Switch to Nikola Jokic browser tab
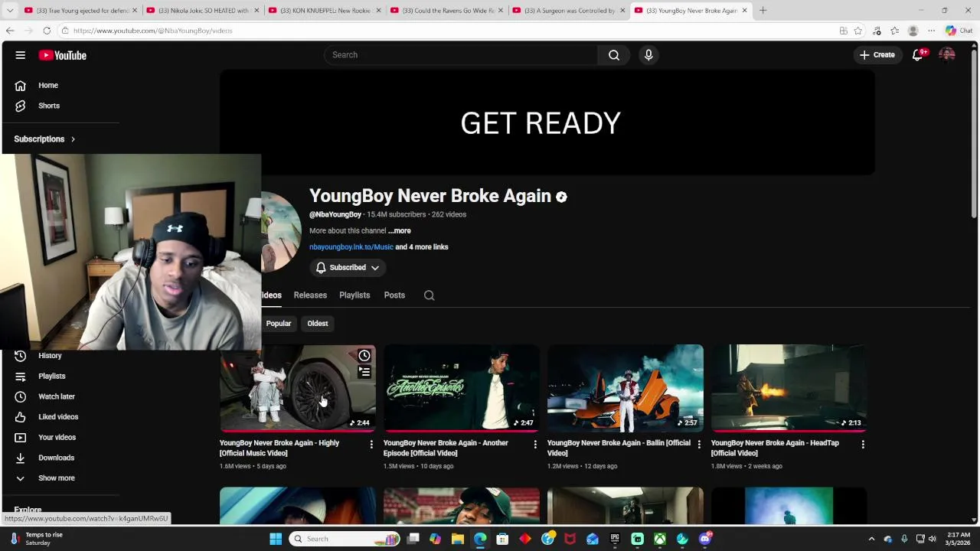 click(x=203, y=11)
